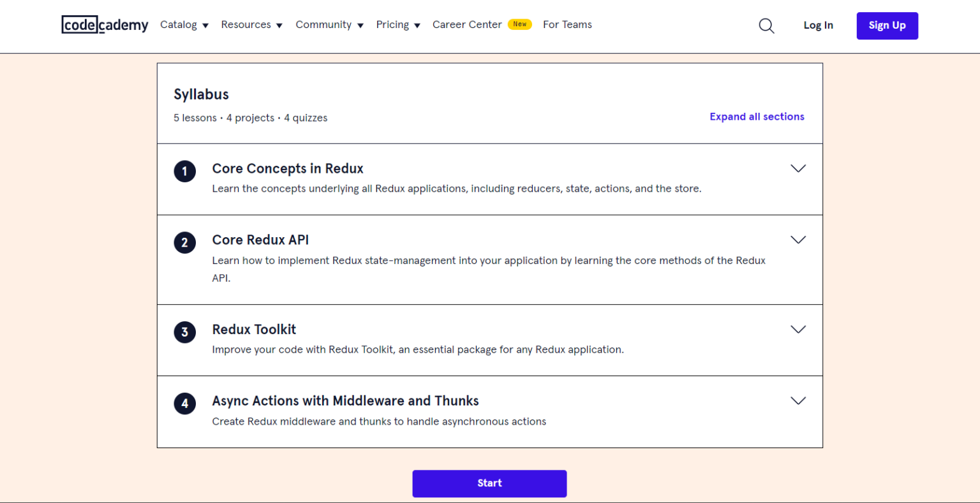Open the Catalog dropdown menu
The height and width of the screenshot is (503, 980).
[x=184, y=25]
